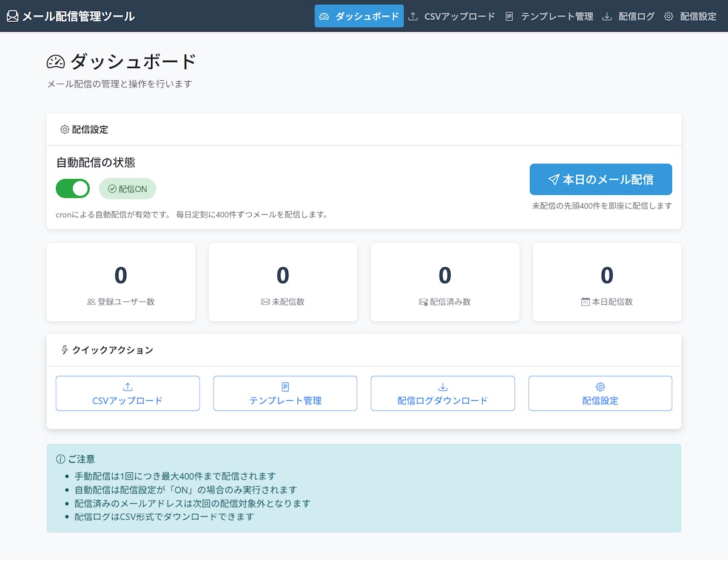The width and height of the screenshot is (728, 561).
Task: Click the upload icon in the navbar
Action: [x=413, y=16]
